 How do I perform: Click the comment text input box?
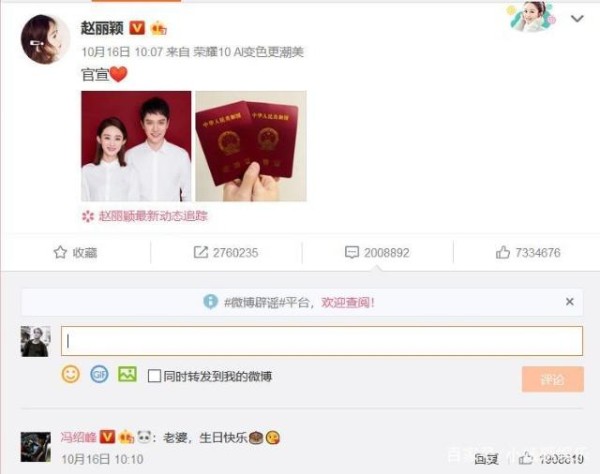coord(322,341)
